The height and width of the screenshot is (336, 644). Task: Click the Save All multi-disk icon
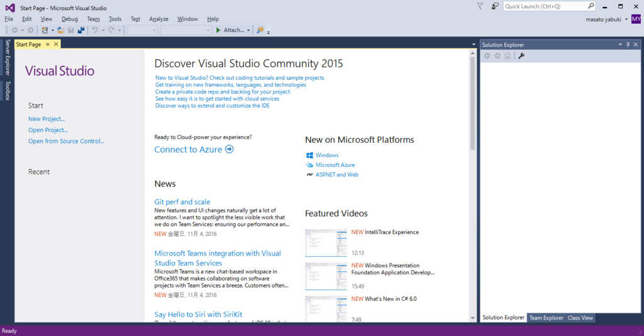(81, 30)
